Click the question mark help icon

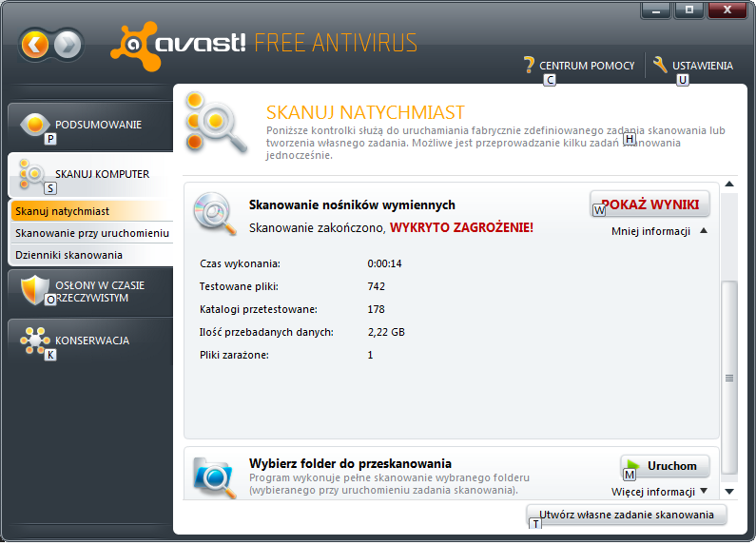pyautogui.click(x=529, y=65)
